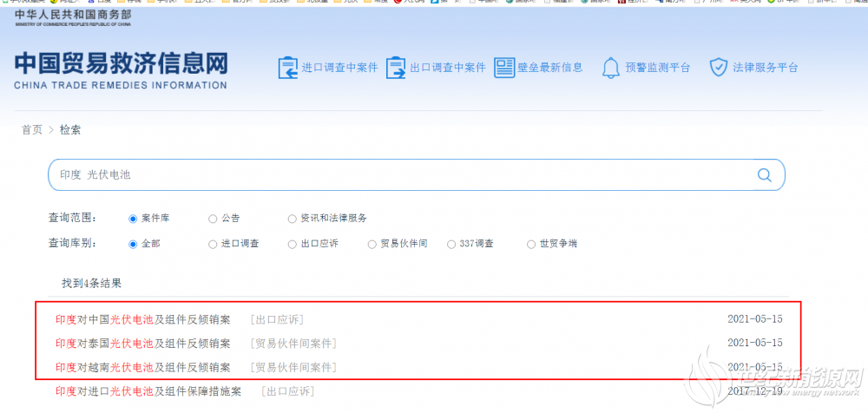Image resolution: width=868 pixels, height=413 pixels.
Task: Click the search input containing 印度 光伏电池
Action: click(x=417, y=175)
